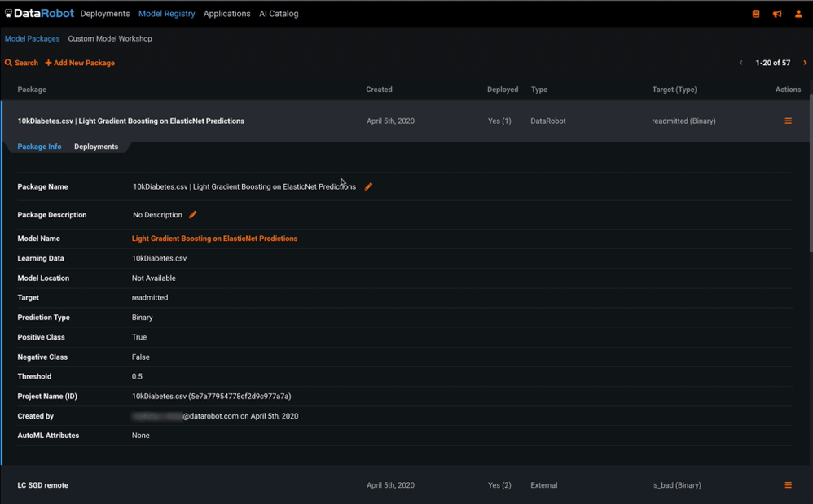This screenshot has height=504, width=813.
Task: Click Search for packages
Action: (21, 63)
